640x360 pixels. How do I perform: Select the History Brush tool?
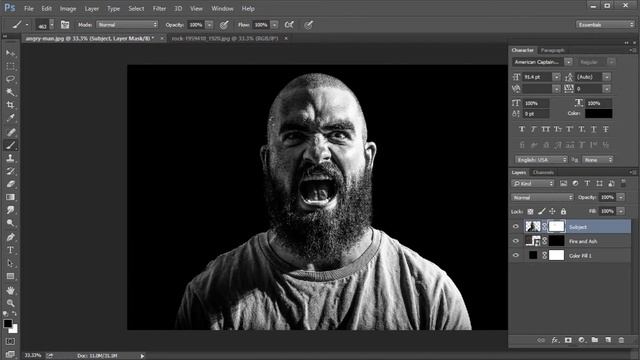[x=10, y=171]
